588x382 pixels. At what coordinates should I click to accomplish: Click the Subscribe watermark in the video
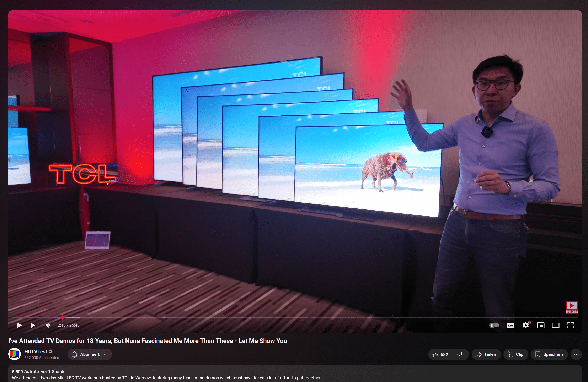[x=571, y=307]
